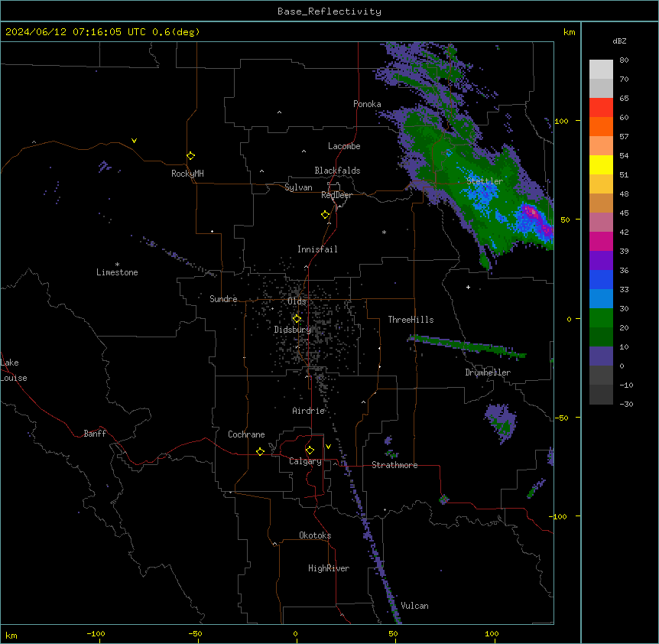Image resolution: width=659 pixels, height=644 pixels.
Task: Click the Olds town label
Action: tap(297, 301)
